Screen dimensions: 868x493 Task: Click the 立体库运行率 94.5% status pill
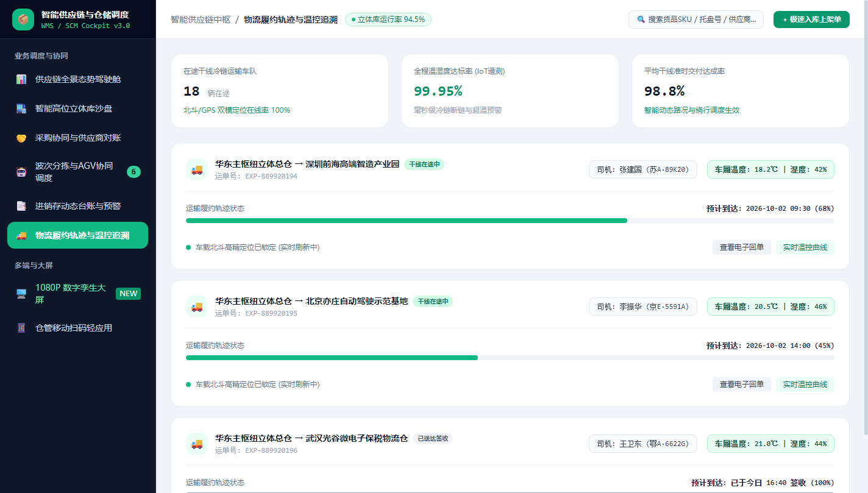click(x=388, y=20)
